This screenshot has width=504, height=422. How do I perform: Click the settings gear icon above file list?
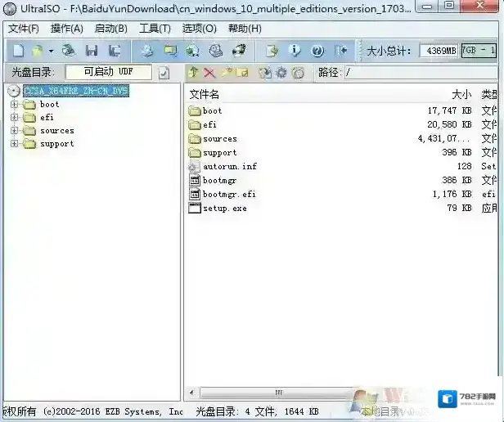point(281,73)
